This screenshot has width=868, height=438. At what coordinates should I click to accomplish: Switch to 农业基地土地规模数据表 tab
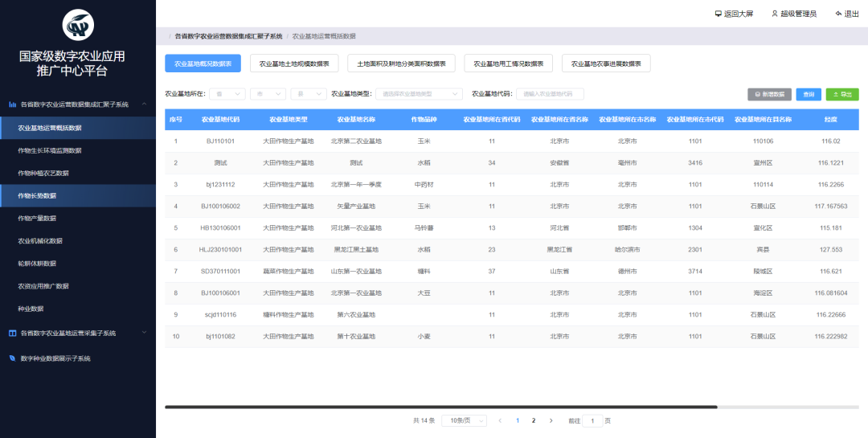[293, 63]
